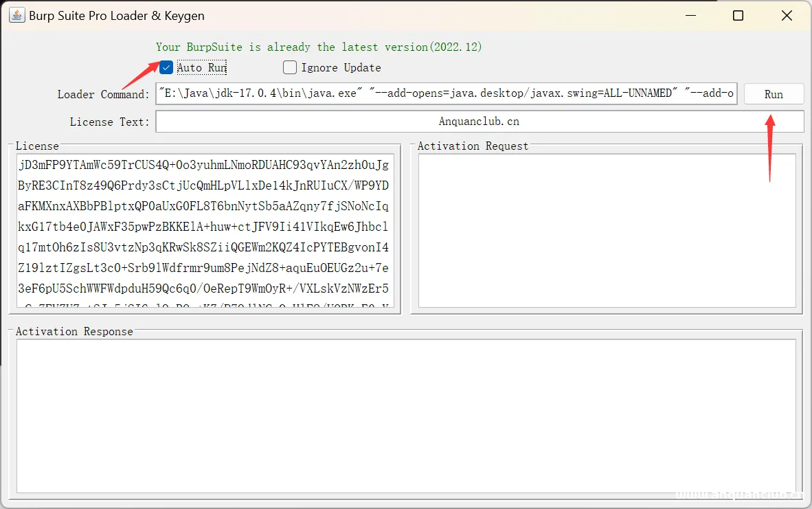
Task: Close the Burp Suite Pro Loader window
Action: click(787, 16)
